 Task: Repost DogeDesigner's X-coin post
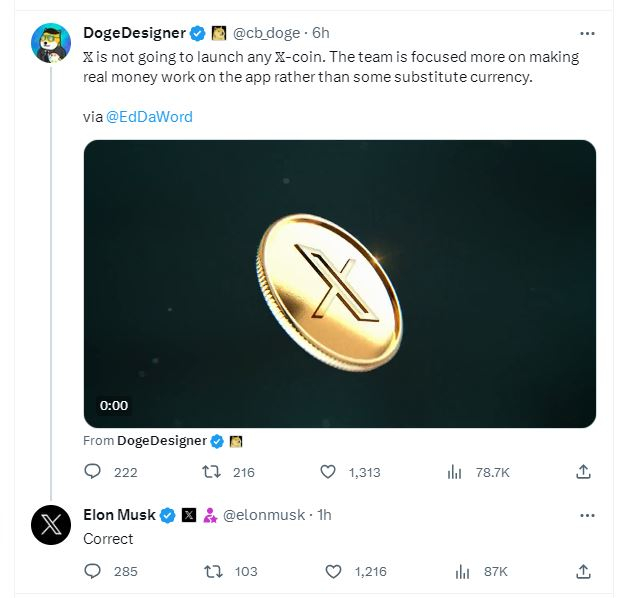click(x=212, y=472)
